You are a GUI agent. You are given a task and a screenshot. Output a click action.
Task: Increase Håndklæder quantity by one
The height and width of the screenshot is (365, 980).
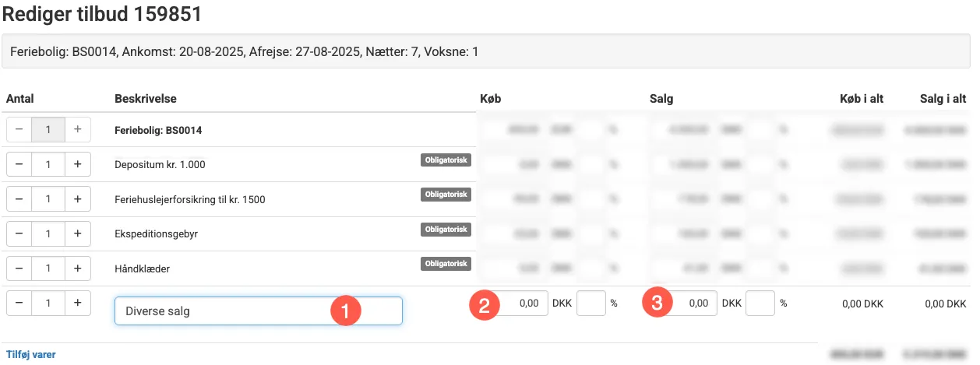click(77, 268)
